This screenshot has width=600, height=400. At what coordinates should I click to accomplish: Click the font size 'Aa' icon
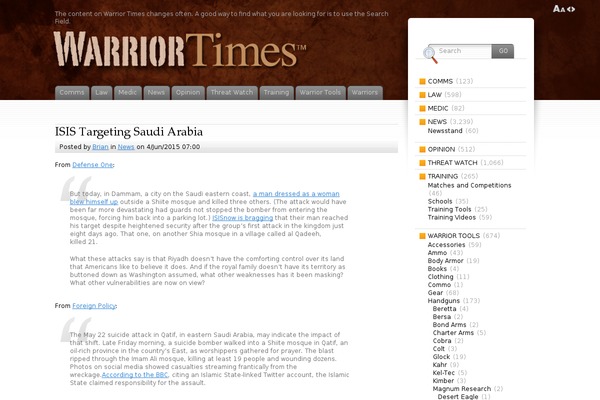click(559, 9)
